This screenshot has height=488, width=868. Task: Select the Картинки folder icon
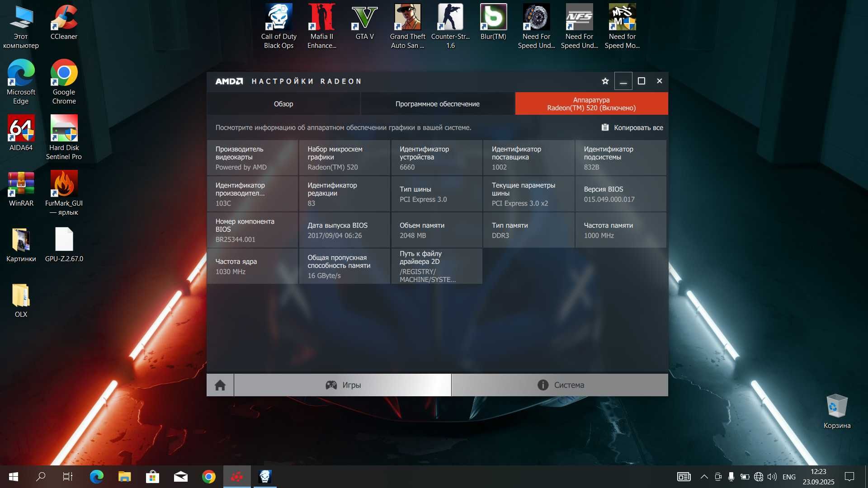21,245
